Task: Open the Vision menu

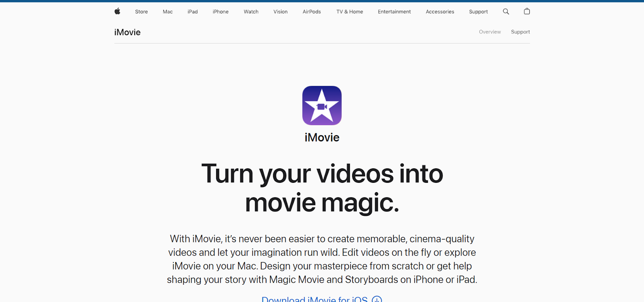Action: coord(281,12)
